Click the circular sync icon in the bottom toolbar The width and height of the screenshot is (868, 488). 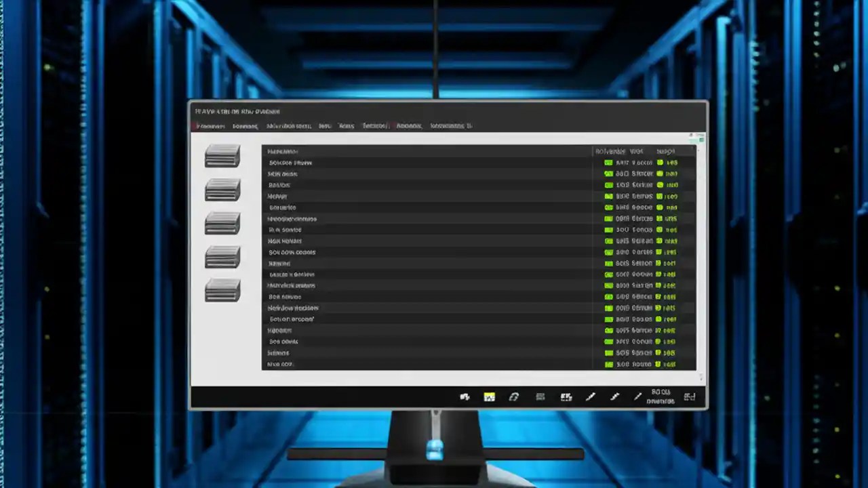point(514,396)
